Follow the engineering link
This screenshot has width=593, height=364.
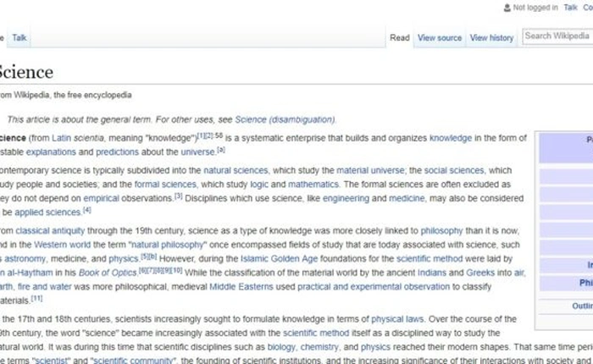[346, 199]
